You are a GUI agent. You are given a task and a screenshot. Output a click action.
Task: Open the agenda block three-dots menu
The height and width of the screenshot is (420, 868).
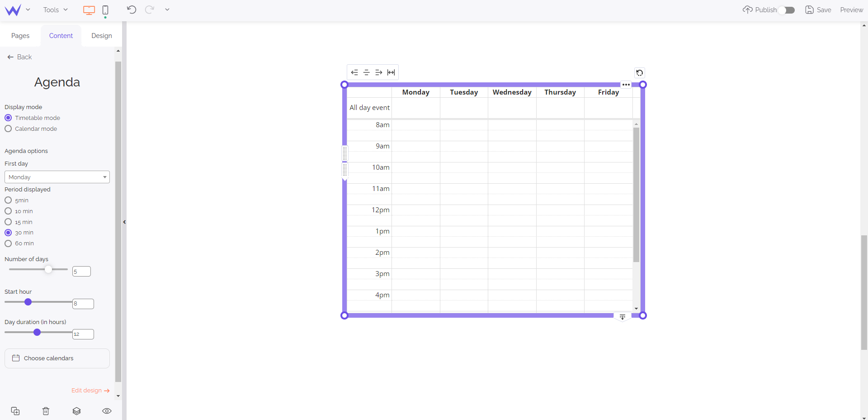pyautogui.click(x=626, y=85)
